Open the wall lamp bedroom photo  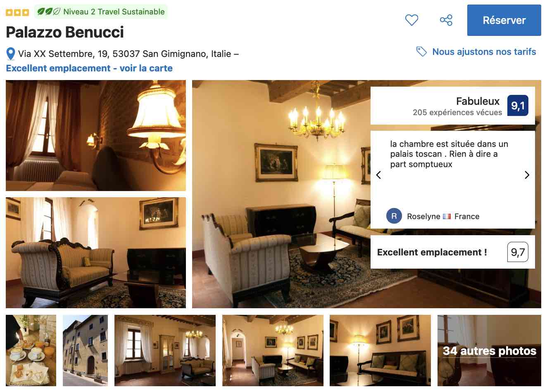tap(96, 136)
